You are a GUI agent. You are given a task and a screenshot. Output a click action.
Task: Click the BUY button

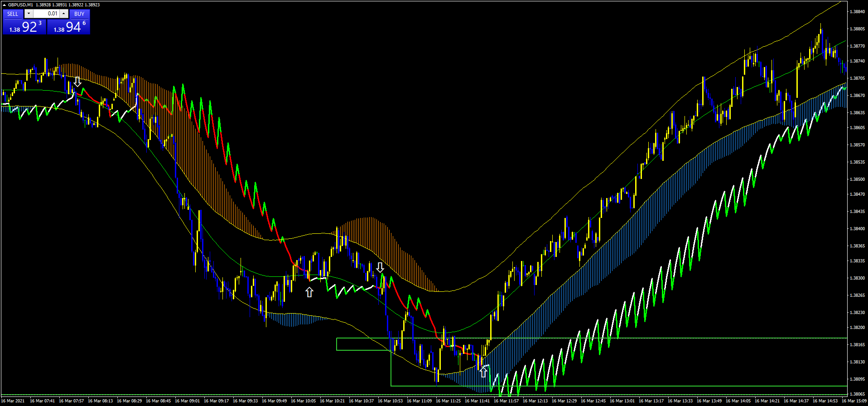point(79,14)
